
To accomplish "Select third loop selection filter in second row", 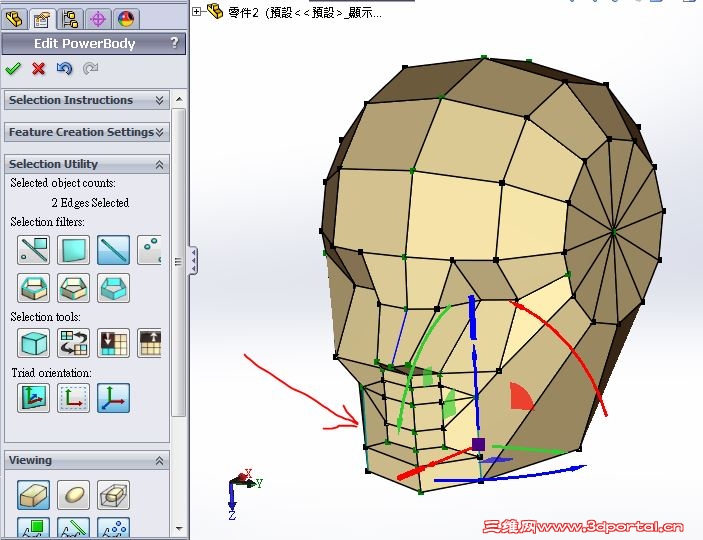I will coord(113,288).
